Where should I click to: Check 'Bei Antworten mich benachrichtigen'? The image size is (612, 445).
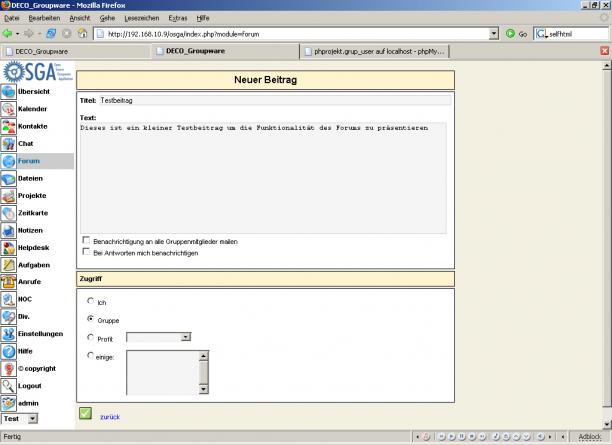[x=85, y=253]
